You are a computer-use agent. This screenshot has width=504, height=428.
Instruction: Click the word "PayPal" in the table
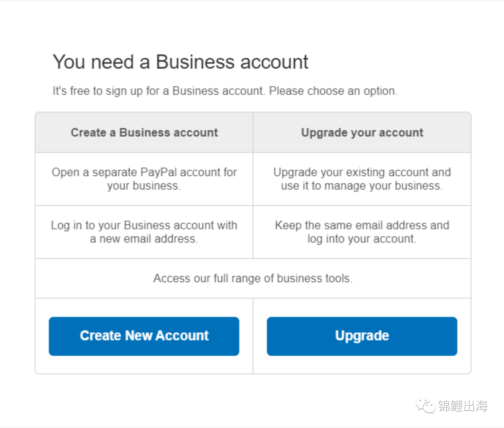click(x=159, y=173)
